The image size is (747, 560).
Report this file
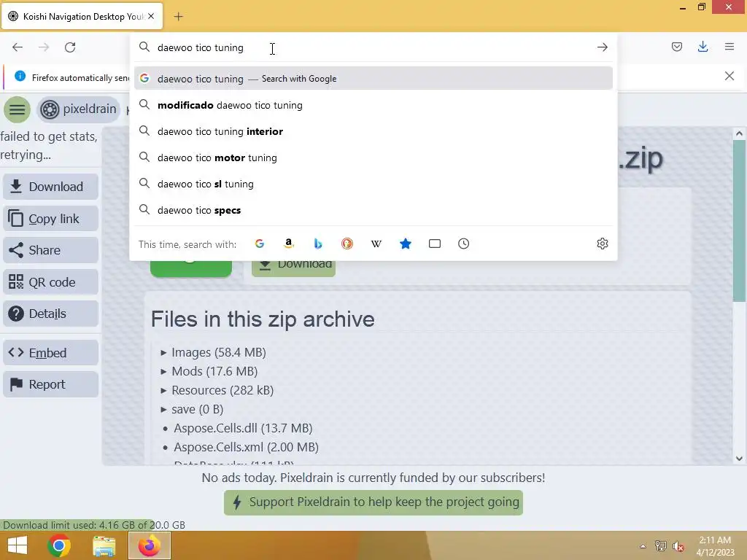pyautogui.click(x=50, y=384)
